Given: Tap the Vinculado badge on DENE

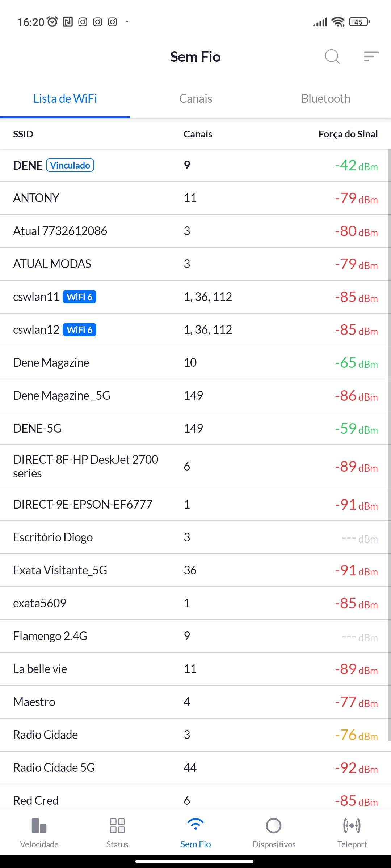Looking at the screenshot, I should [70, 165].
